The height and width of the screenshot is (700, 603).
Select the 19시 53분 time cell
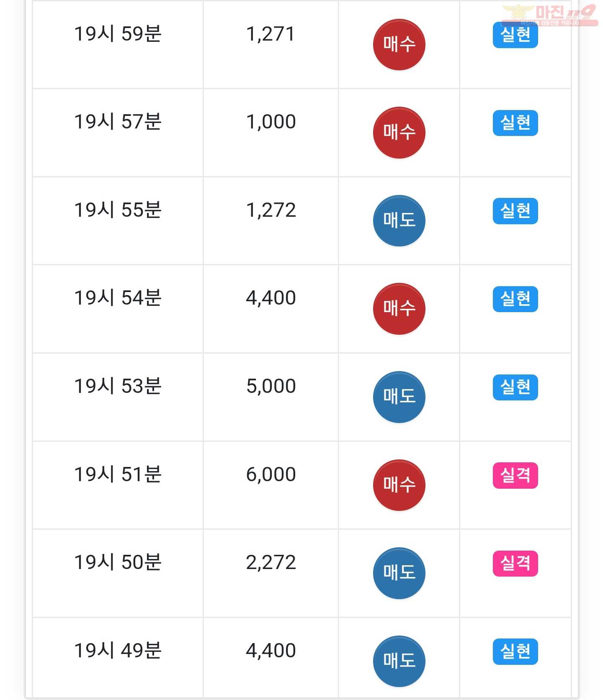coord(118,397)
